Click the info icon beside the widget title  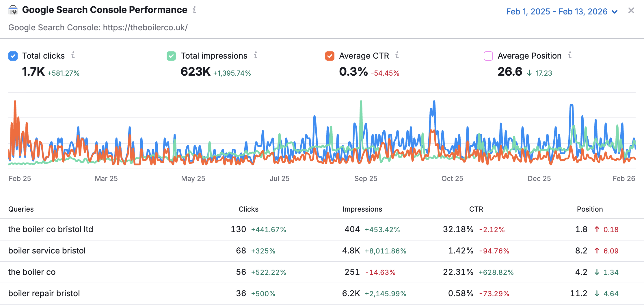pyautogui.click(x=194, y=10)
